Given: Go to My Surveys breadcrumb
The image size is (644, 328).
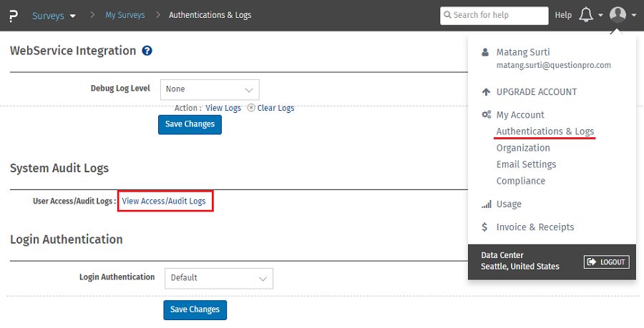Looking at the screenshot, I should tap(125, 15).
